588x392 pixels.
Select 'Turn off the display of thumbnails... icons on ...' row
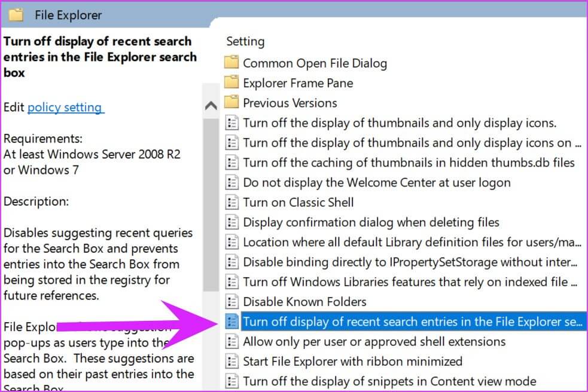tap(412, 143)
